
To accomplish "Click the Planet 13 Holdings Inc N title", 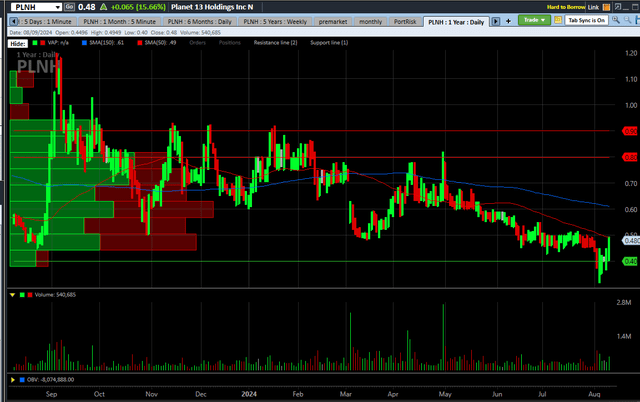I will 212,7.
